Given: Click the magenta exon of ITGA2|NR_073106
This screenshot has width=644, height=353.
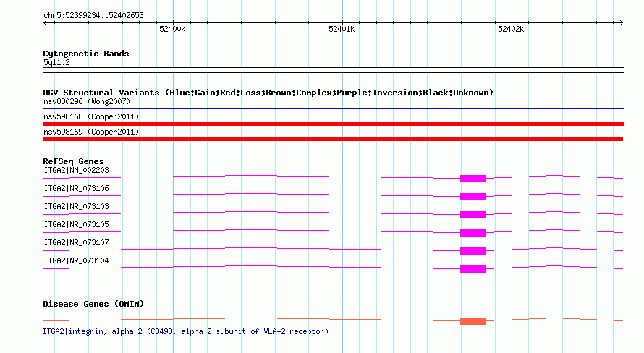Looking at the screenshot, I should (x=473, y=197).
